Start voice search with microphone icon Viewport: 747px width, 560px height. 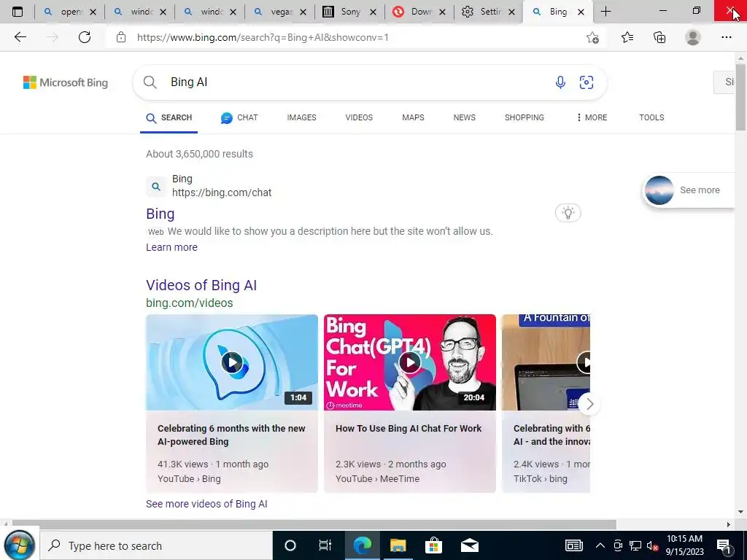coord(560,82)
